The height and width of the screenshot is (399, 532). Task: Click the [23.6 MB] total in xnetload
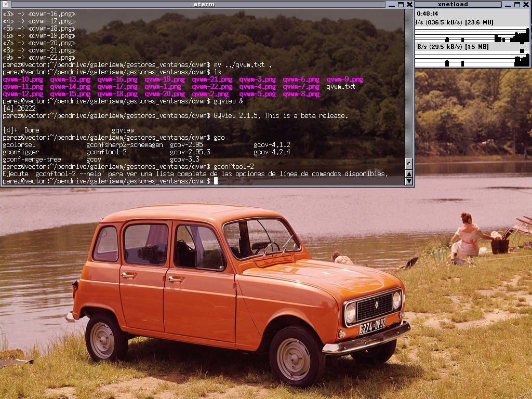point(480,22)
